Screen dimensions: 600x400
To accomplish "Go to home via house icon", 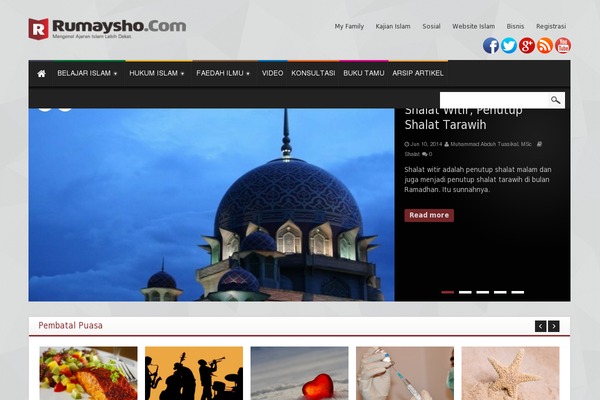I will tap(41, 73).
